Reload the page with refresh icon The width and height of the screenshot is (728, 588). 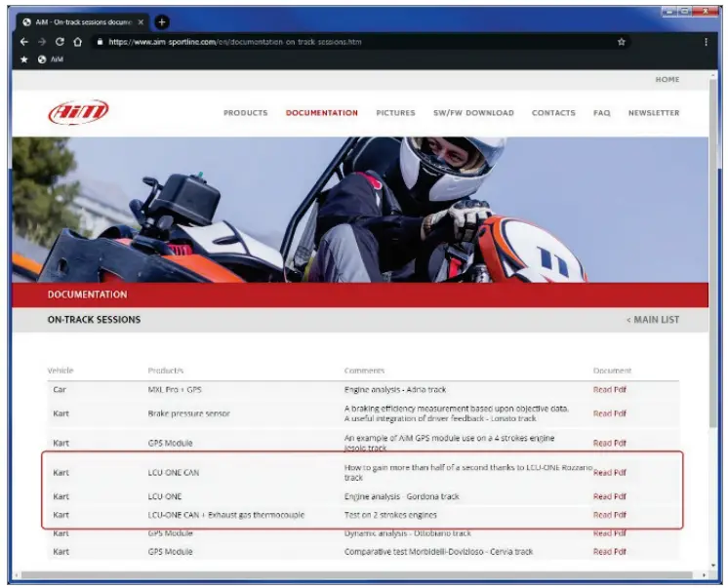tap(60, 42)
